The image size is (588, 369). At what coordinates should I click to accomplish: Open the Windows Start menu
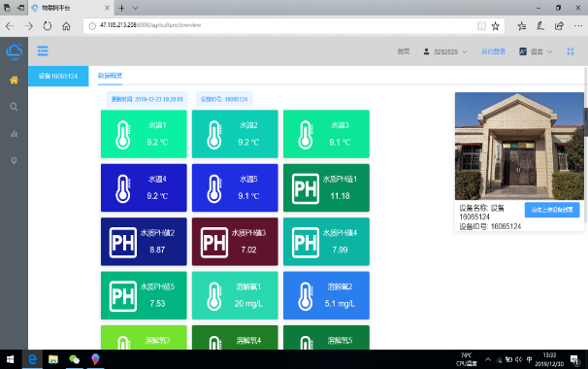(10, 359)
